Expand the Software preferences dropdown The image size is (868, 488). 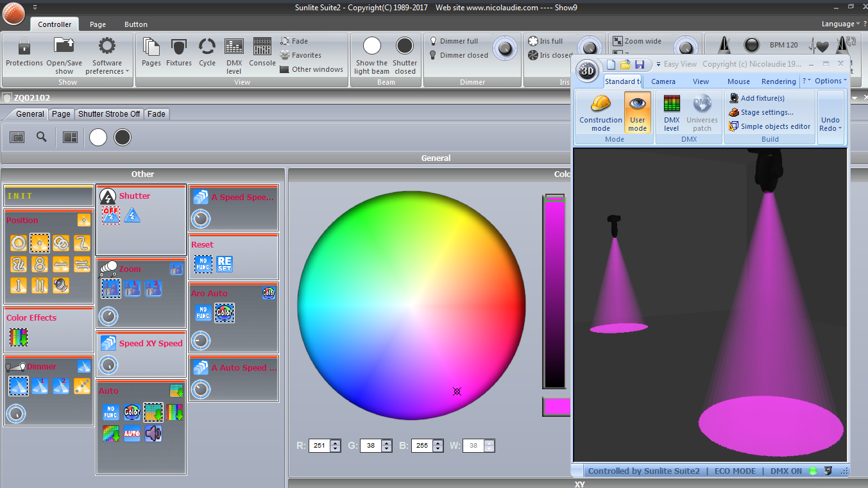click(107, 67)
